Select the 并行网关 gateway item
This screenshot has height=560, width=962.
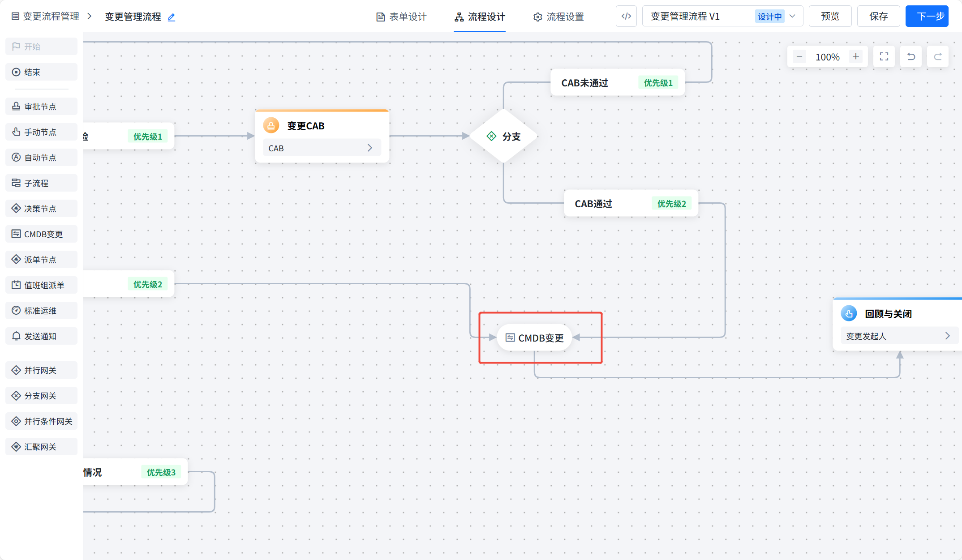pos(41,370)
